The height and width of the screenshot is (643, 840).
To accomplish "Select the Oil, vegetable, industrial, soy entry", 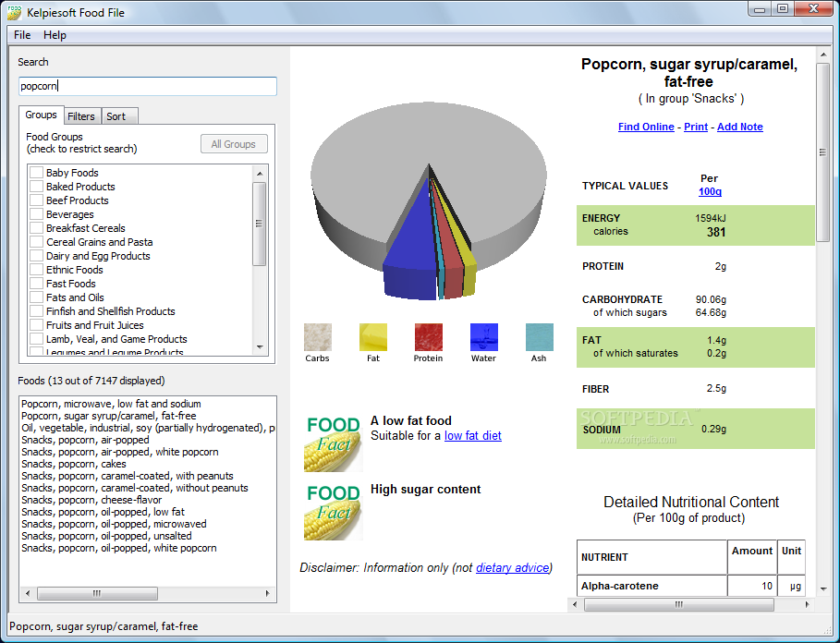I will [x=148, y=428].
